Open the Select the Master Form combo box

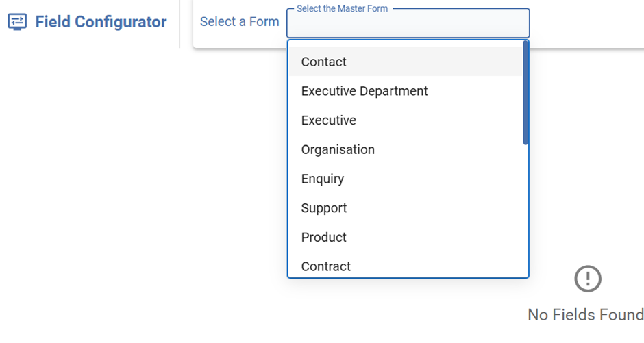pos(408,24)
